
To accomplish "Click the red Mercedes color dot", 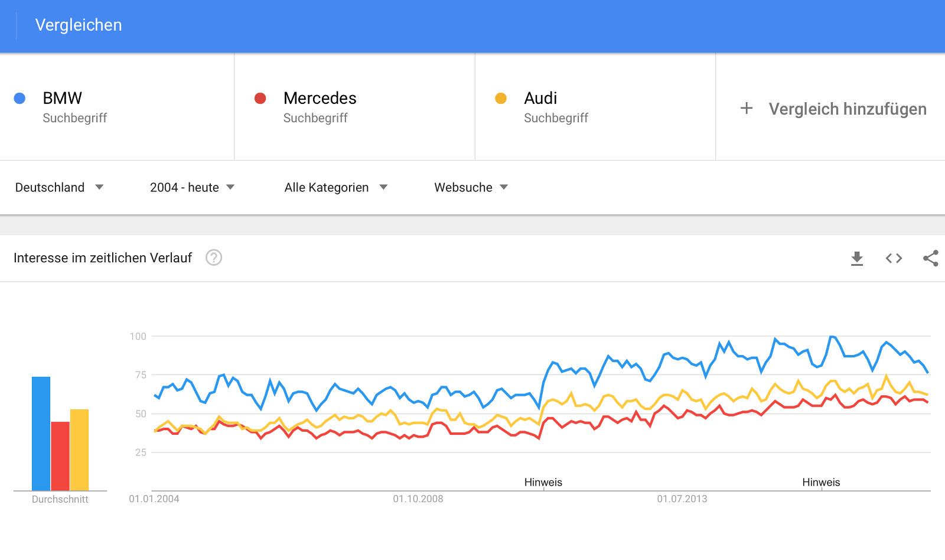I will click(260, 99).
